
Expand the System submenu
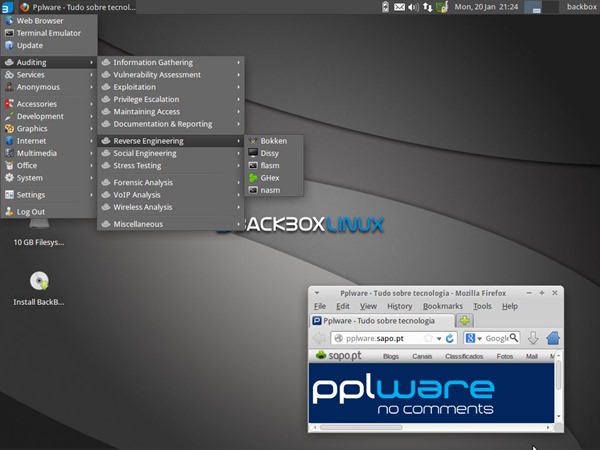pos(49,178)
